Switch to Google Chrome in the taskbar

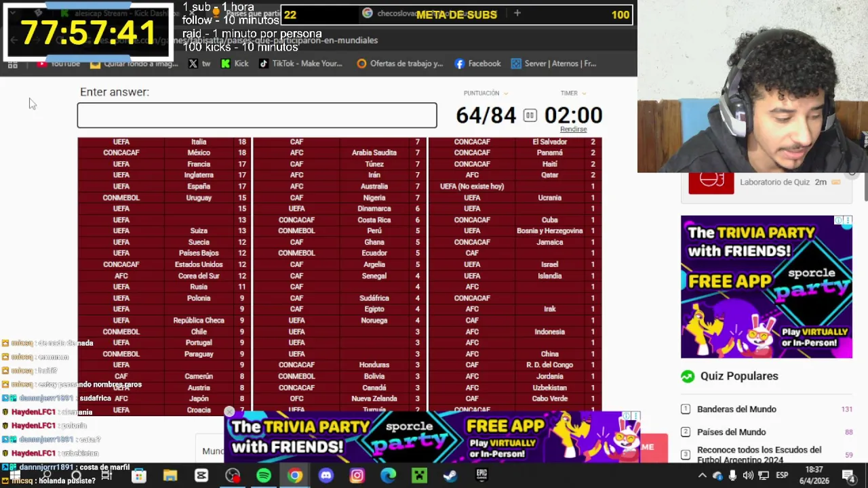(x=294, y=476)
